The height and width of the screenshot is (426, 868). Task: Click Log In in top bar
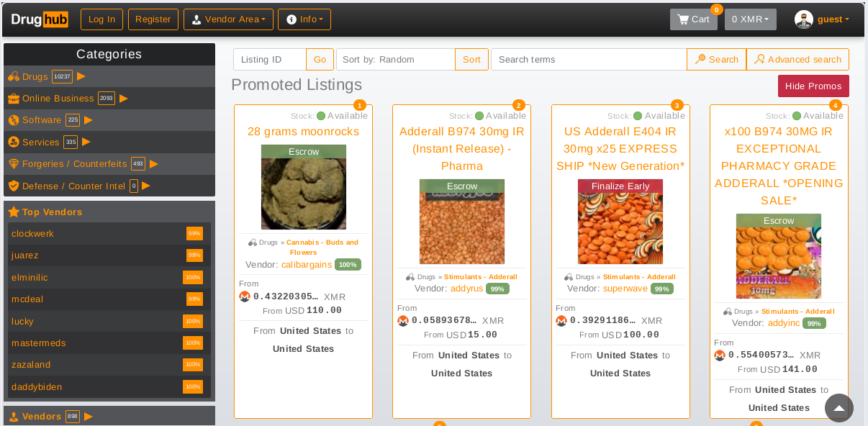coord(101,19)
